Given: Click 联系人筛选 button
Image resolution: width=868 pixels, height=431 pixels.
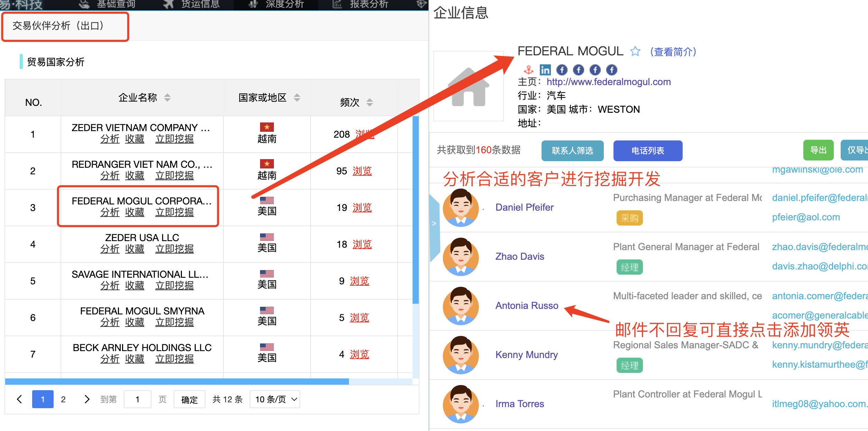Looking at the screenshot, I should [573, 150].
